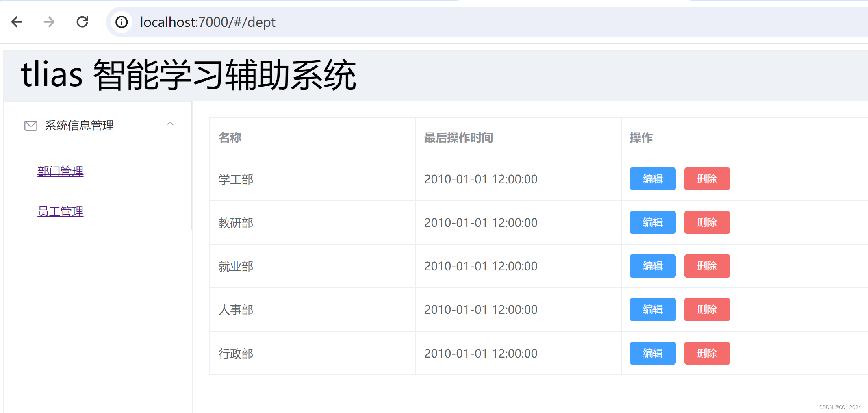This screenshot has width=868, height=413.
Task: Collapse the 系统信息管理 menu chevron
Action: coord(170,124)
